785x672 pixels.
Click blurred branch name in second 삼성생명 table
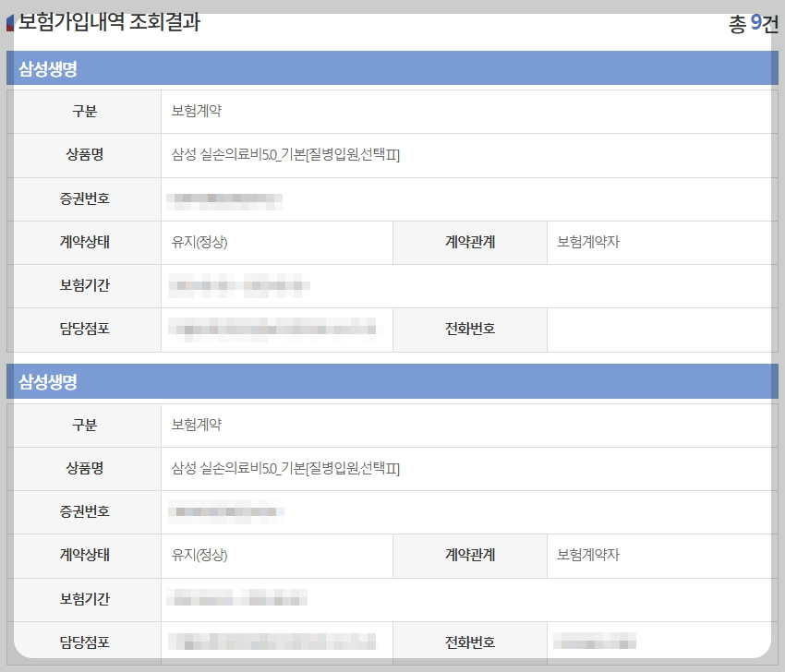click(272, 642)
